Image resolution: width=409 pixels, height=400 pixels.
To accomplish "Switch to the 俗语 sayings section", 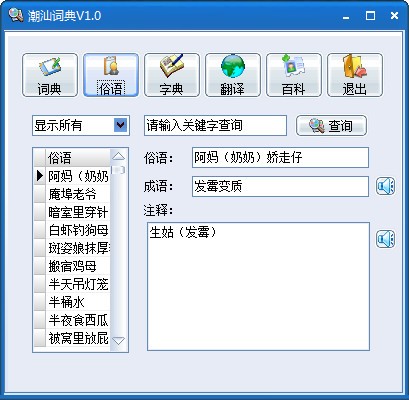I will click(x=111, y=75).
